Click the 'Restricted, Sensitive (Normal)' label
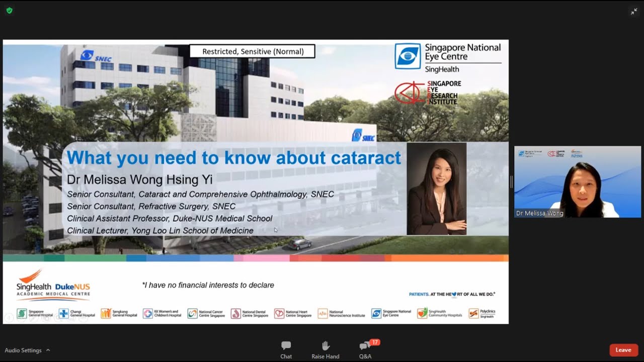The image size is (644, 362). tap(253, 51)
